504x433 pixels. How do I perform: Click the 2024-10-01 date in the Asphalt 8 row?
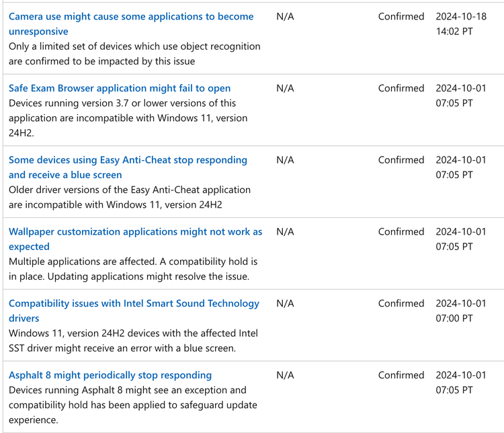click(x=461, y=383)
